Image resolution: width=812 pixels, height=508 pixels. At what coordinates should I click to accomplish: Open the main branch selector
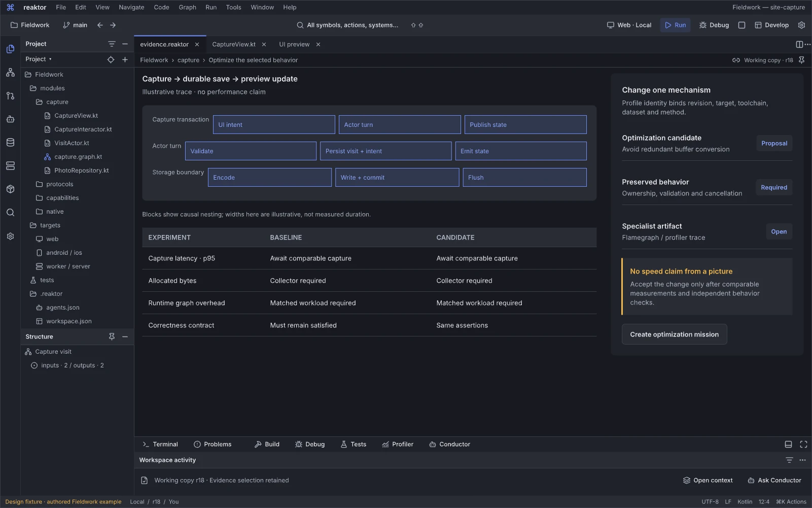75,25
